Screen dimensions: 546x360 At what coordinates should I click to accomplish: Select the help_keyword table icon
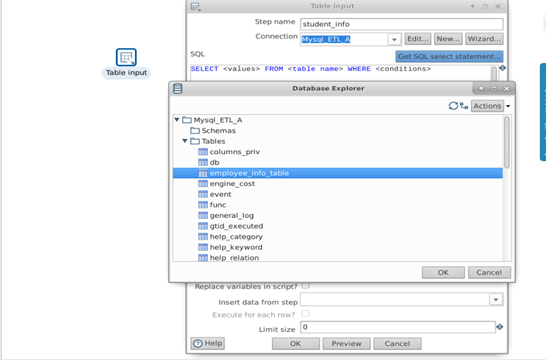click(203, 247)
